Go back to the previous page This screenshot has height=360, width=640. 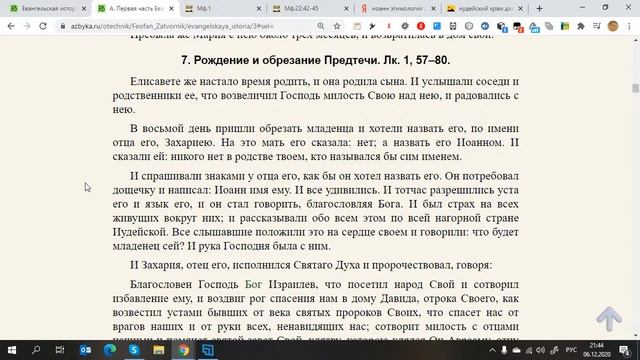coord(11,26)
